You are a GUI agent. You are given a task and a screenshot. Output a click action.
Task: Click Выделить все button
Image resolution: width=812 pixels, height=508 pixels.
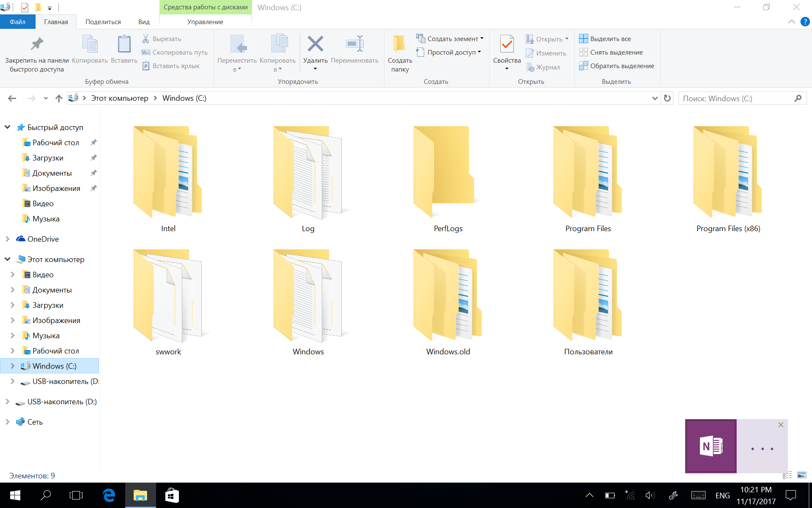pos(605,39)
